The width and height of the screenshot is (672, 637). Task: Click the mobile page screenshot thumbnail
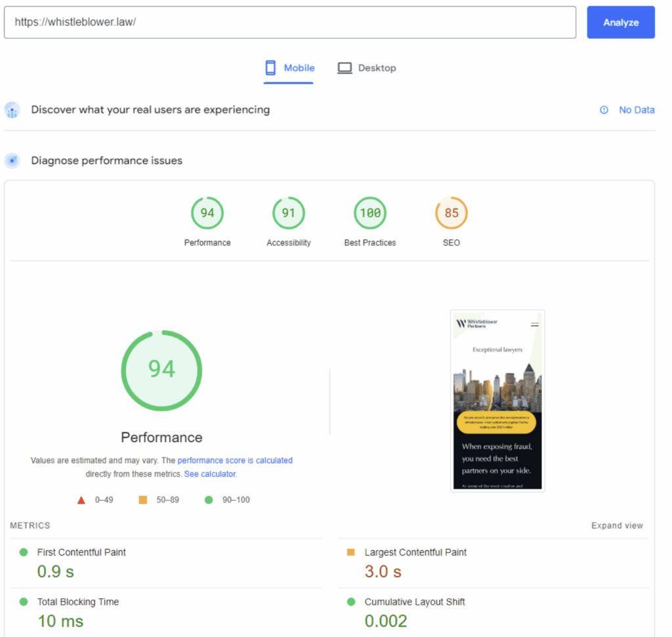pyautogui.click(x=497, y=401)
